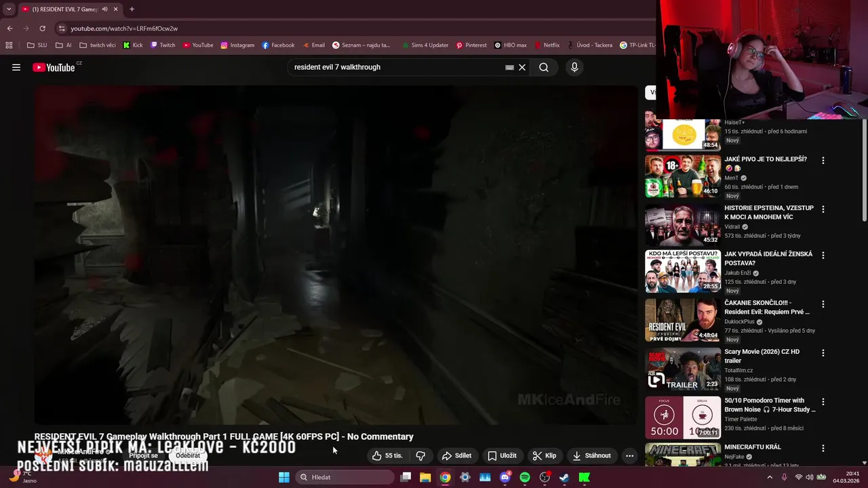Open the HISTORIE EPSTEINA video thumbnail
The height and width of the screenshot is (488, 868).
point(683,225)
